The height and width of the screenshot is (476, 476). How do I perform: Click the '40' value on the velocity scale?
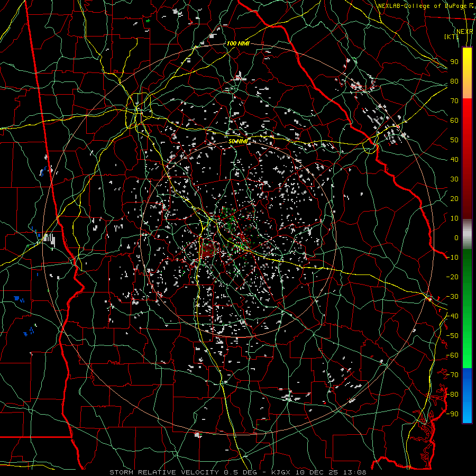point(454,159)
